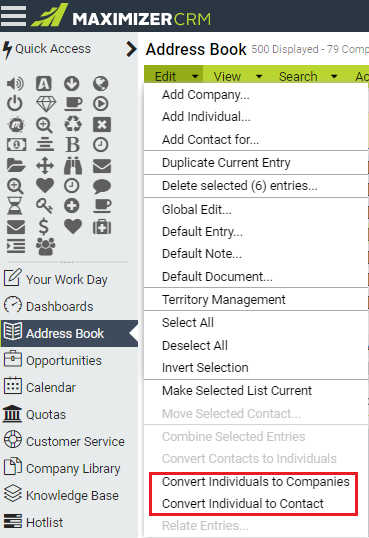Open the hamburger navigation menu
The width and height of the screenshot is (369, 538).
pos(13,16)
